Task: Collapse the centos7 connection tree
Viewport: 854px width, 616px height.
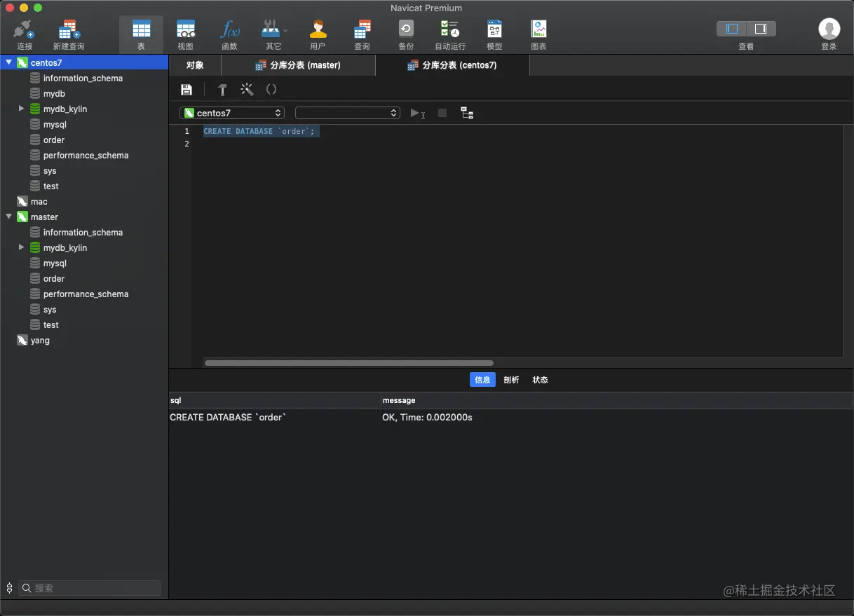Action: (x=9, y=62)
